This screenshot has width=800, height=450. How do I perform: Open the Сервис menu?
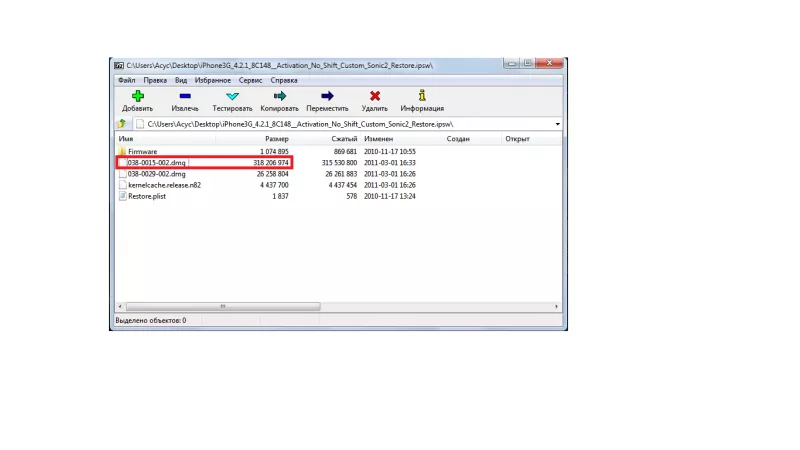point(251,80)
